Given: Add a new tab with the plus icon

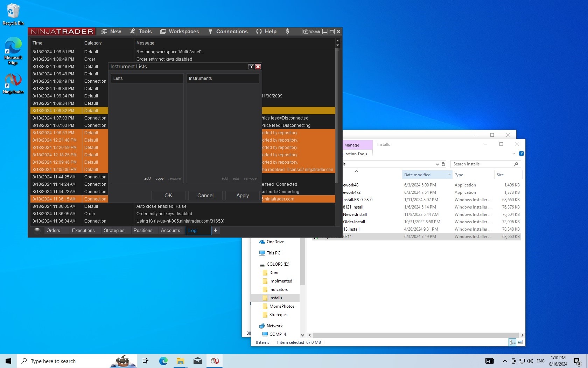Looking at the screenshot, I should [216, 230].
